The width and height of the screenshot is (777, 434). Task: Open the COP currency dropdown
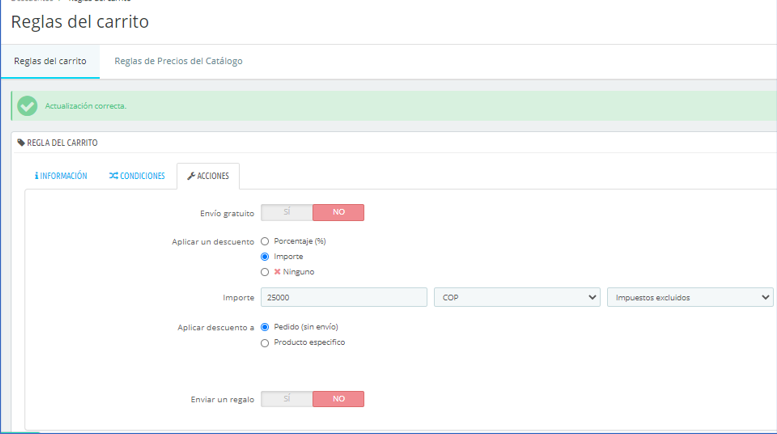click(517, 297)
